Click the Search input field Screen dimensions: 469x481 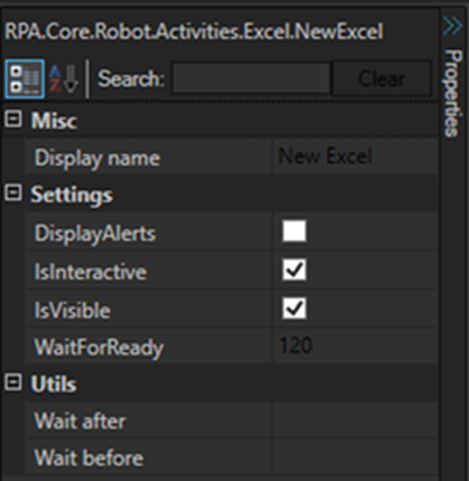(x=252, y=79)
